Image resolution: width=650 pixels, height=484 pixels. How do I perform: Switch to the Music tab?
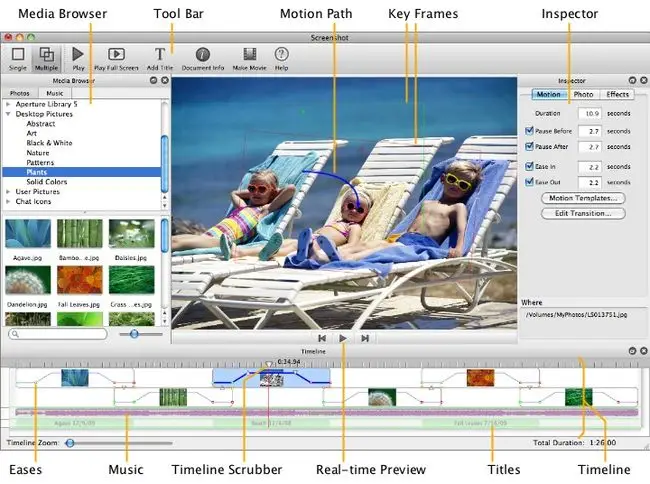[55, 93]
